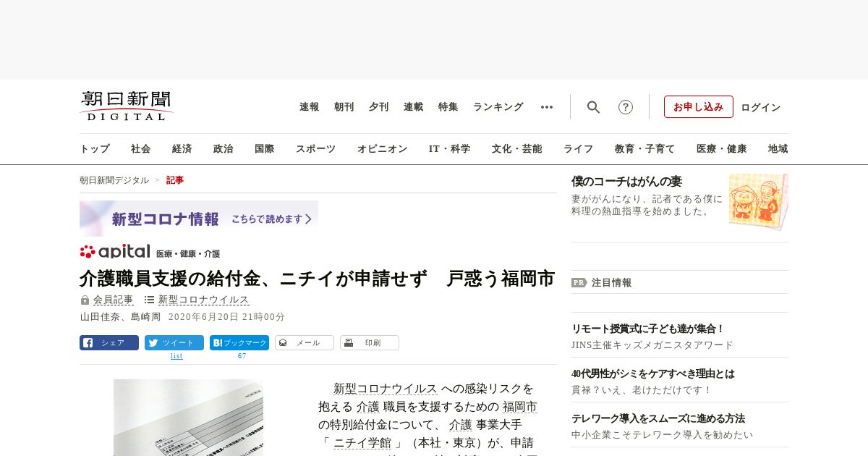Click the lock icon beside 会員記事

pyautogui.click(x=85, y=300)
